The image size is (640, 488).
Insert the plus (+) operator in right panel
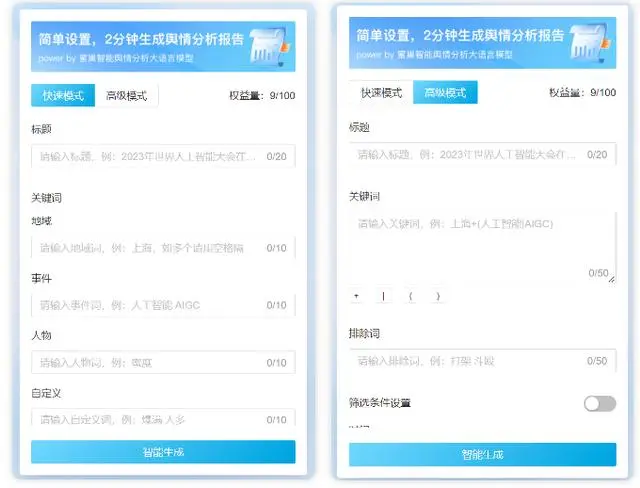click(356, 296)
